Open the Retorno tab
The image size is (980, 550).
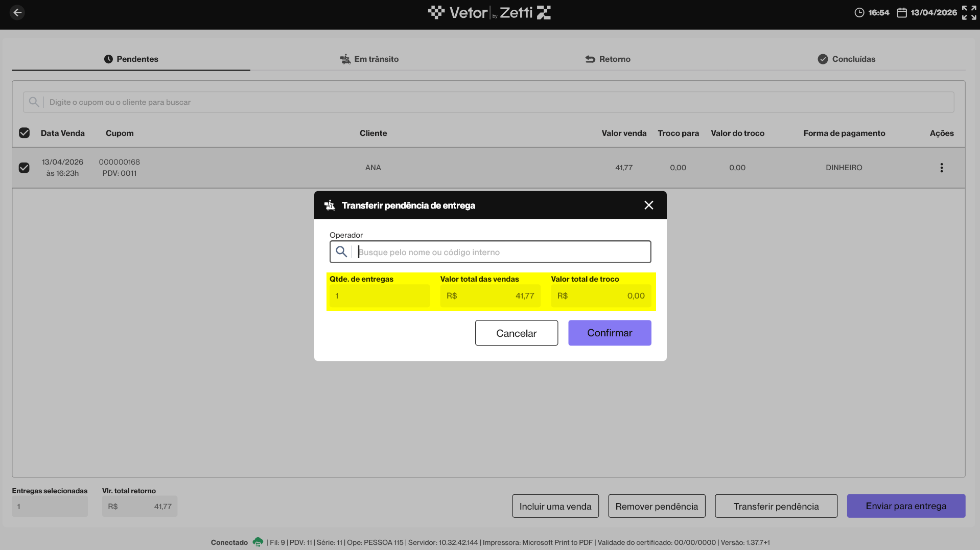click(608, 59)
